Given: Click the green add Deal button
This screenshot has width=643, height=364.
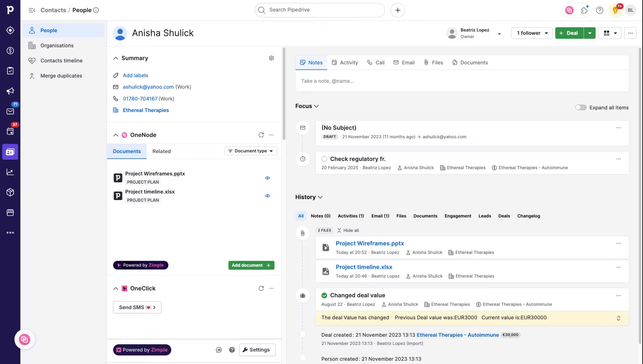Looking at the screenshot, I should click(x=569, y=33).
